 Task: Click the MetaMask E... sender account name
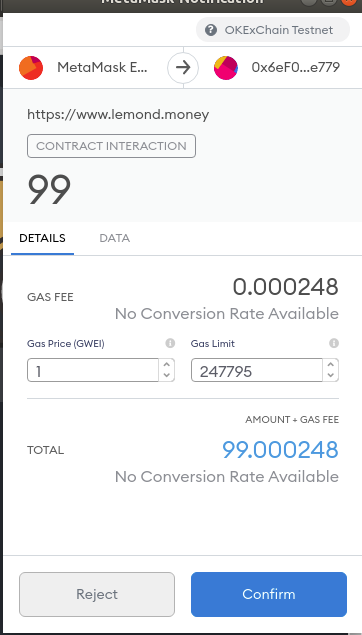point(102,67)
